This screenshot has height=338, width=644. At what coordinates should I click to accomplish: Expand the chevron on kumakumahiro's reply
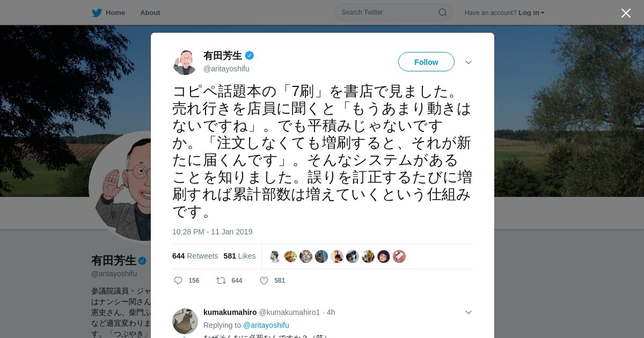(469, 312)
